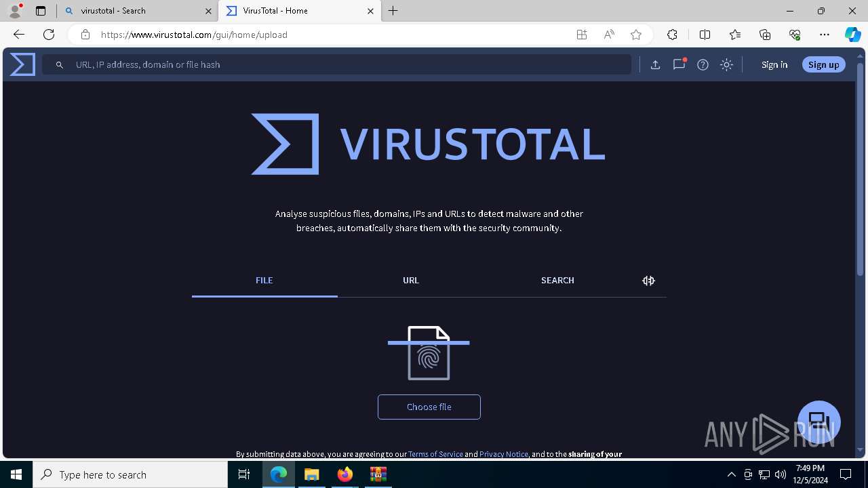Launch Firefox from taskbar
868x488 pixels.
point(345,474)
